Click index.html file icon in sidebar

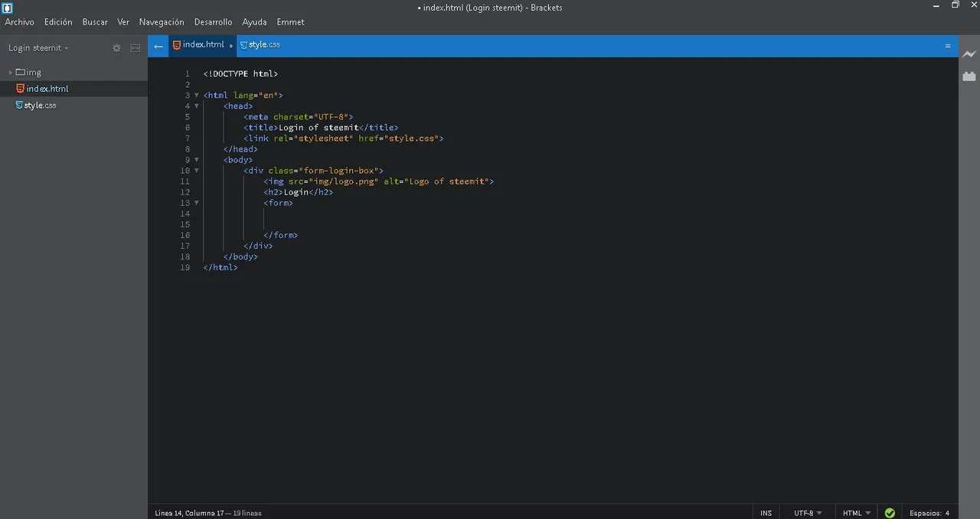21,89
